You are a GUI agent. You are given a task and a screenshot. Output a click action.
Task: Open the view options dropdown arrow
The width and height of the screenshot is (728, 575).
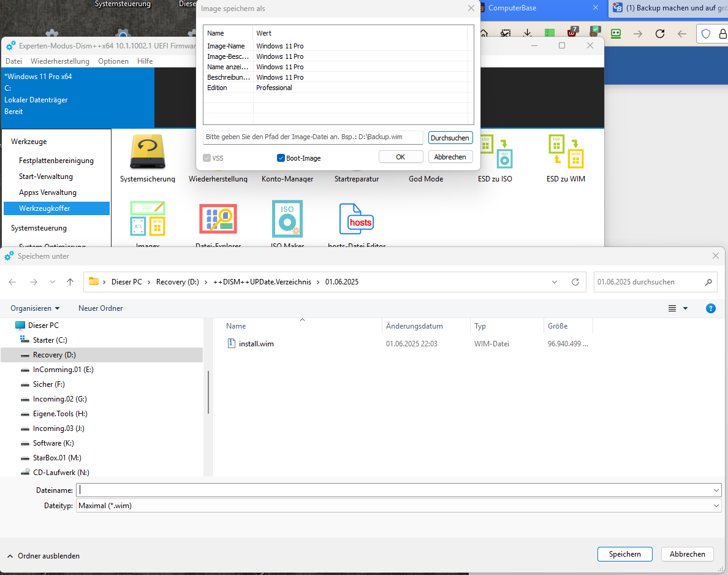685,308
